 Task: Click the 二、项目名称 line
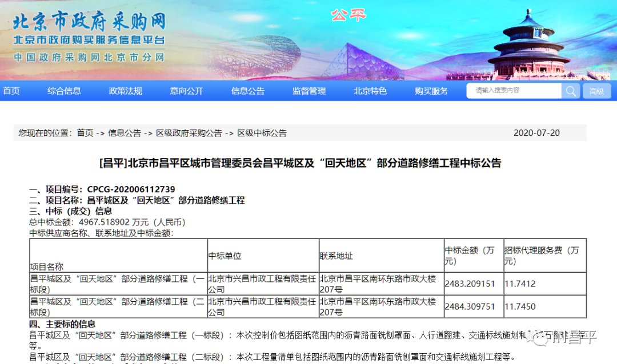(137, 200)
